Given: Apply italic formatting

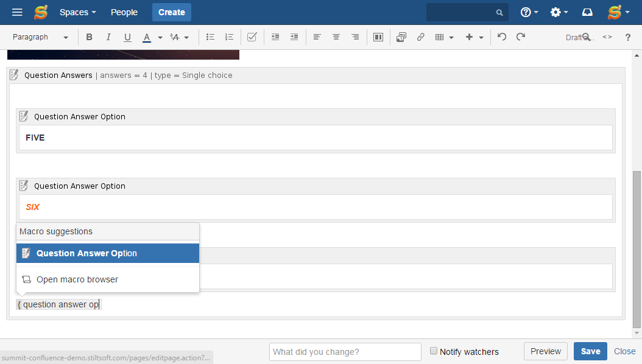Looking at the screenshot, I should coord(108,37).
